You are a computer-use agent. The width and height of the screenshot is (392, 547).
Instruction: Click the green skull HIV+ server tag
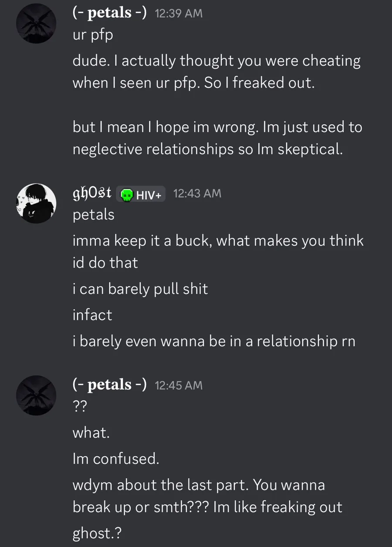tap(141, 194)
